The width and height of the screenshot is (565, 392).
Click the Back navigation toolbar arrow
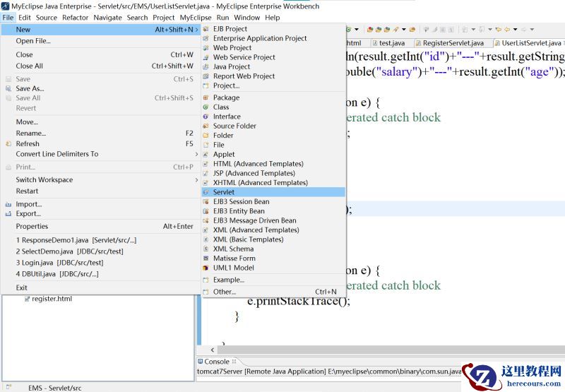click(x=507, y=29)
